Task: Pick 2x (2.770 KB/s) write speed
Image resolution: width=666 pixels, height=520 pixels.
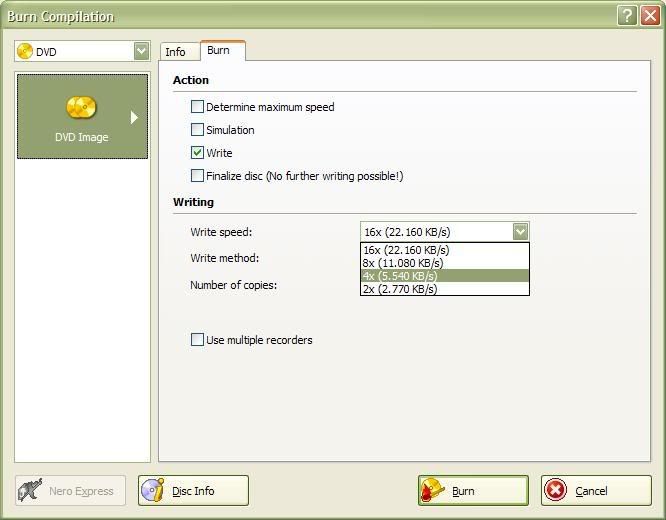Action: point(445,289)
